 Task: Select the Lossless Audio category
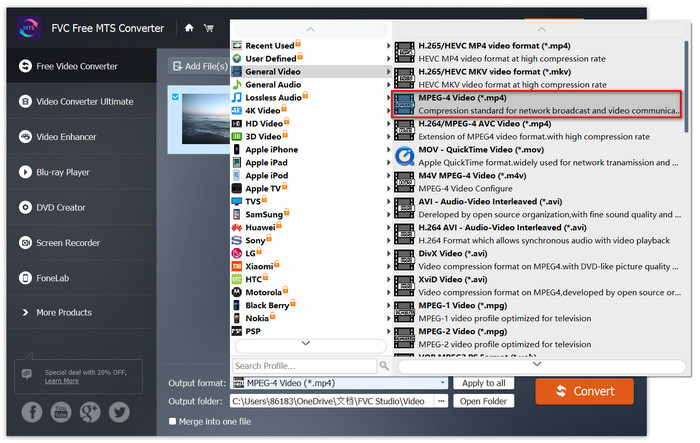tap(311, 97)
